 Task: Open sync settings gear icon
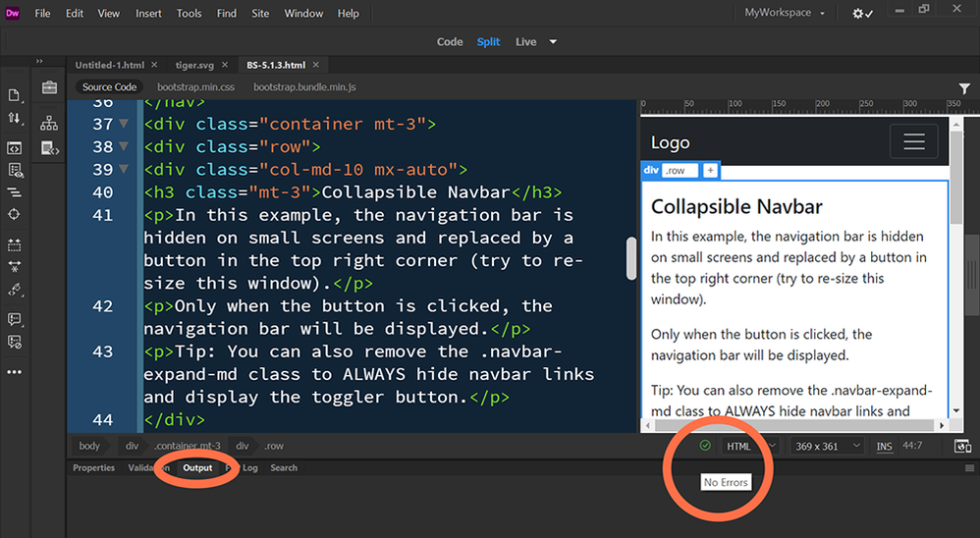[862, 13]
